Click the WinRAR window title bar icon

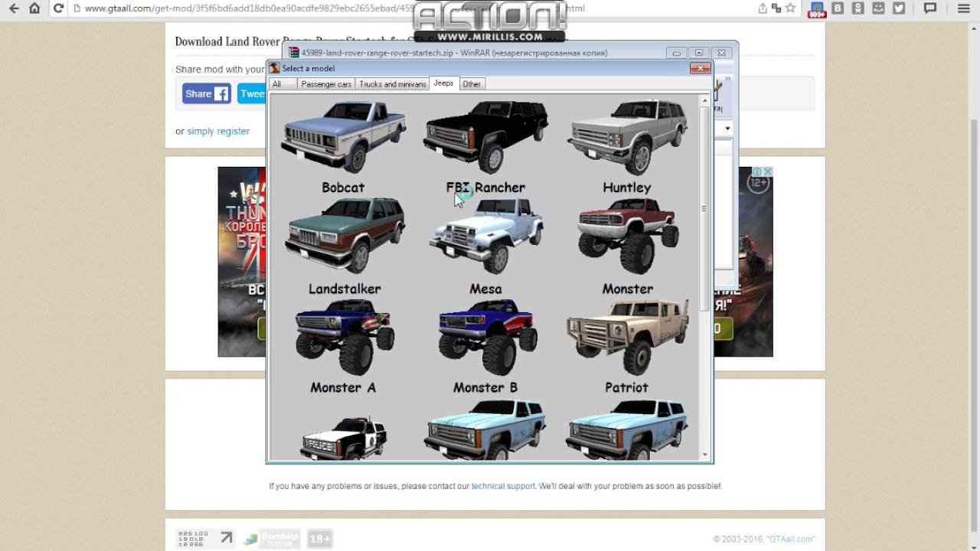click(x=294, y=53)
